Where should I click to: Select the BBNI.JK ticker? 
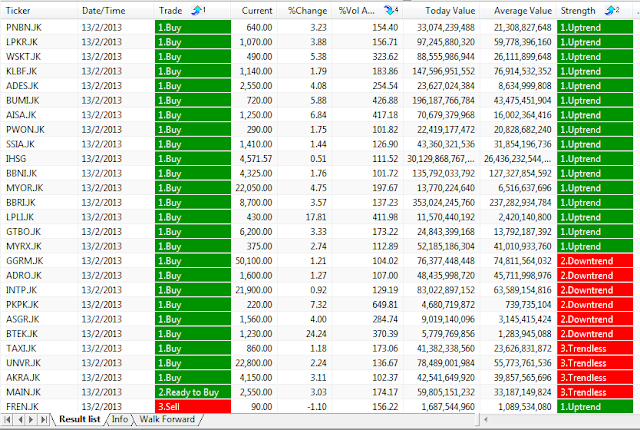pos(21,173)
